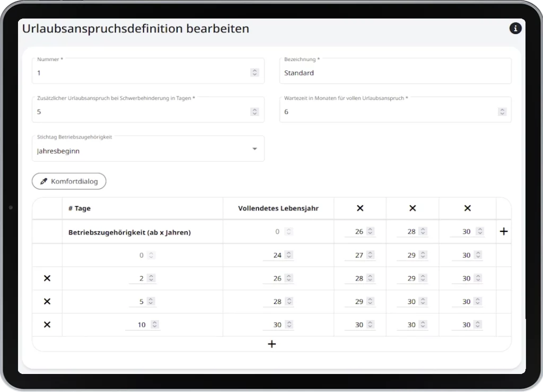Click the value 24 in the first data row
Viewport: 543px width, 392px height.
pos(277,255)
